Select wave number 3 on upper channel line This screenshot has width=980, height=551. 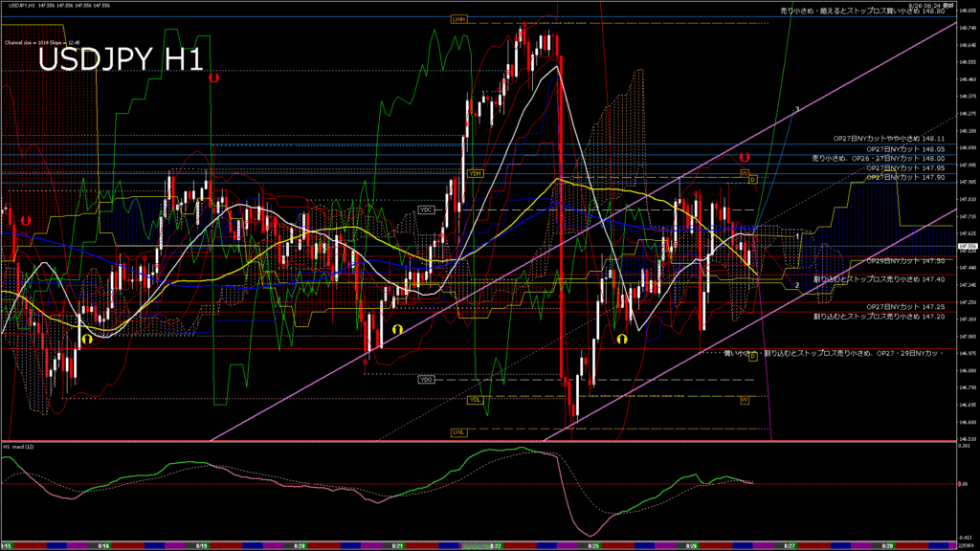click(796, 110)
